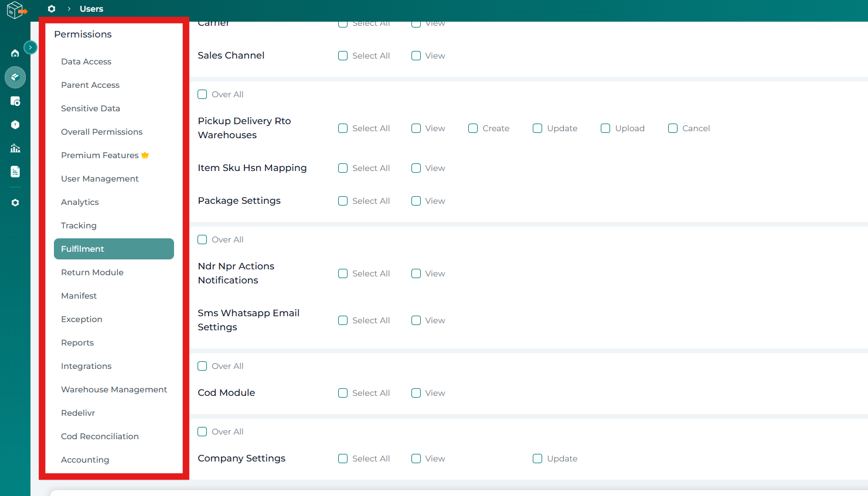Click the reports document sidebar icon
The width and height of the screenshot is (868, 496).
tap(15, 172)
